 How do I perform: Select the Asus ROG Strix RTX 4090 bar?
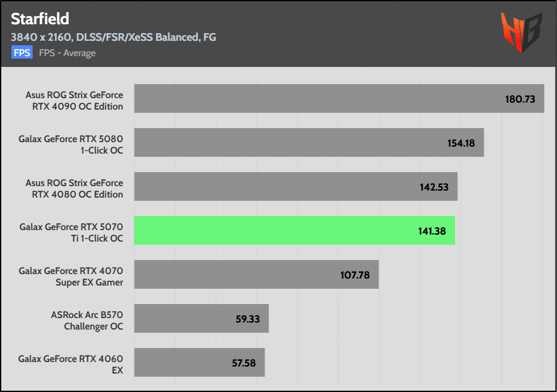tap(339, 98)
